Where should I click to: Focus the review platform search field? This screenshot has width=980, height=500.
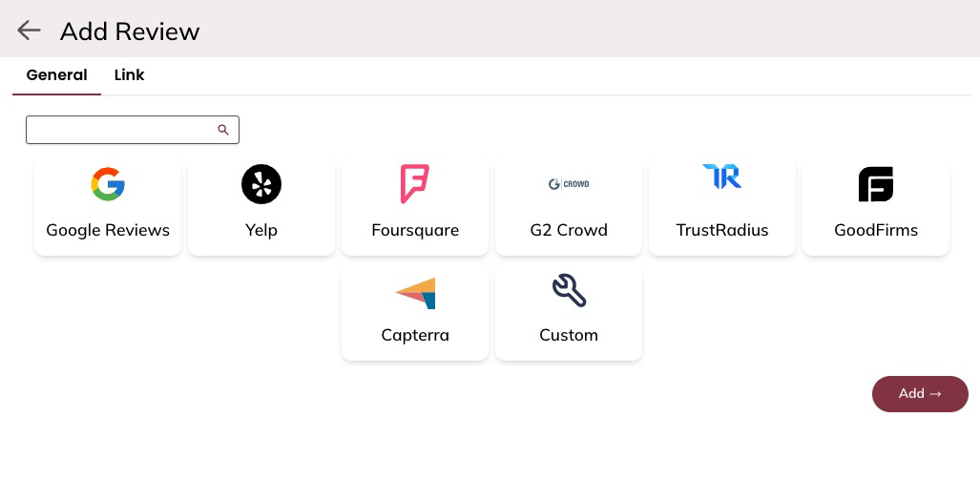pyautogui.click(x=121, y=130)
